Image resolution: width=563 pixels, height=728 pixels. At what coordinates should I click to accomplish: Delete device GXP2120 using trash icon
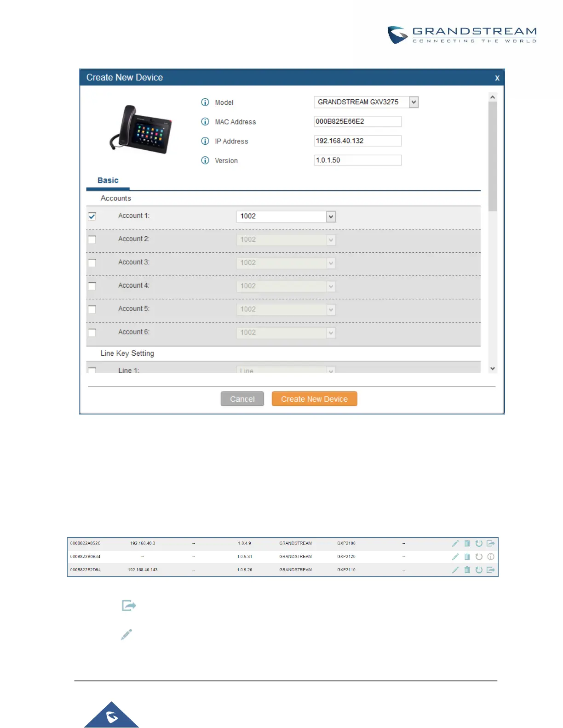[x=467, y=557]
